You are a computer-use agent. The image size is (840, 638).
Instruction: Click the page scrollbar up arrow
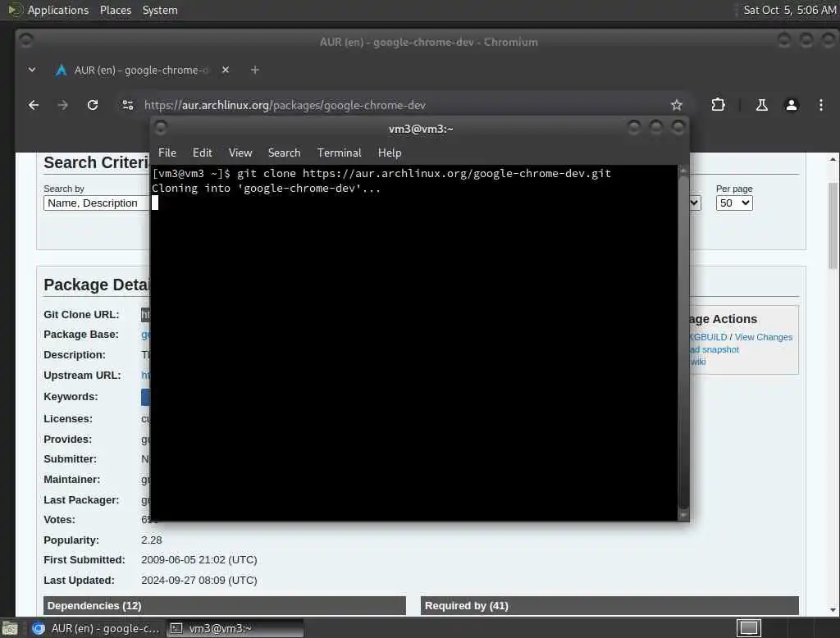click(x=833, y=159)
